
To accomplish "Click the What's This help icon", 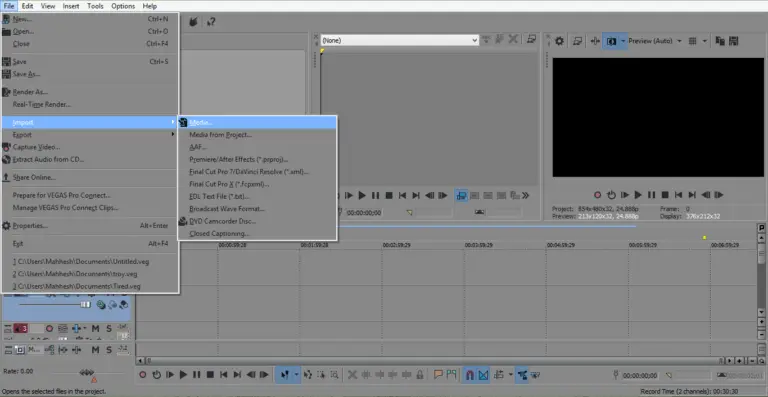I will pos(211,22).
